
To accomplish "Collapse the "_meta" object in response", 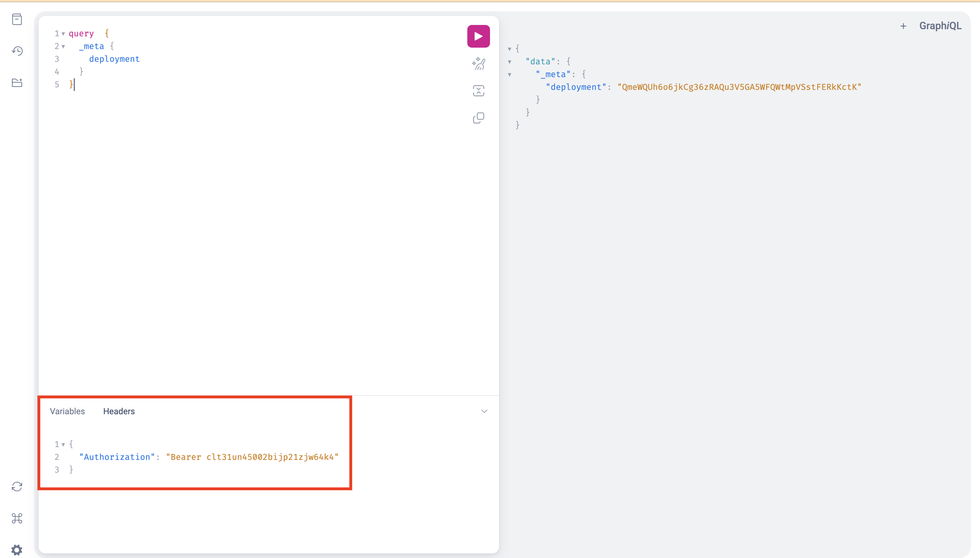I will click(x=510, y=75).
